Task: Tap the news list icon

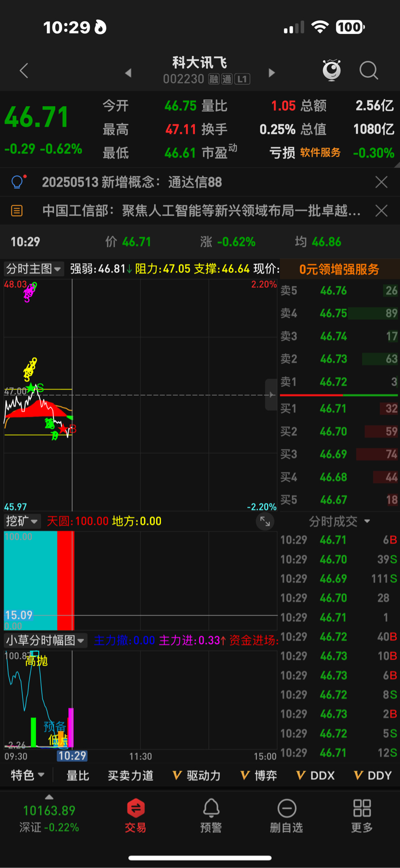Action: pos(17,211)
